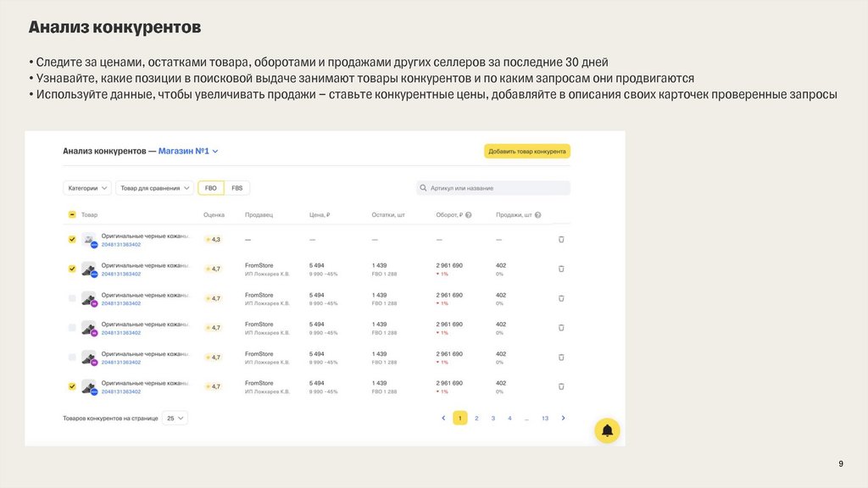The width and height of the screenshot is (868, 488).
Task: Open the Магазин №1 store selector
Action: click(x=188, y=151)
